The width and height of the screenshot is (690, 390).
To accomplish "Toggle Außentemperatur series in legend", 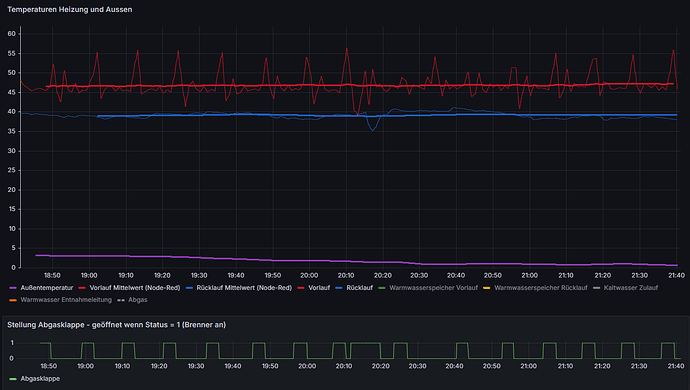I will pyautogui.click(x=47, y=288).
